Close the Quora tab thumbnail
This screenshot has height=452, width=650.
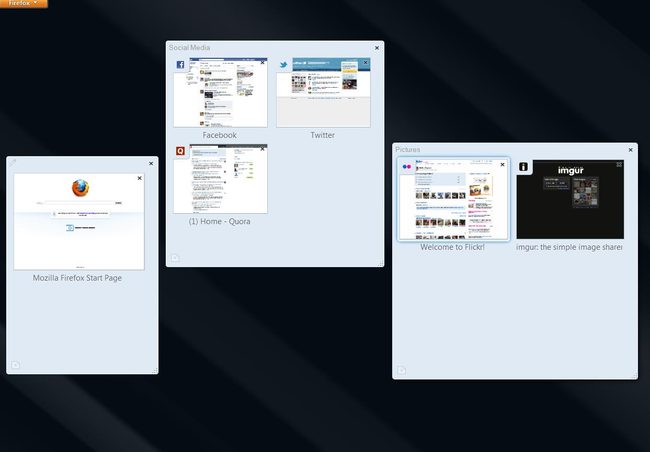click(262, 149)
